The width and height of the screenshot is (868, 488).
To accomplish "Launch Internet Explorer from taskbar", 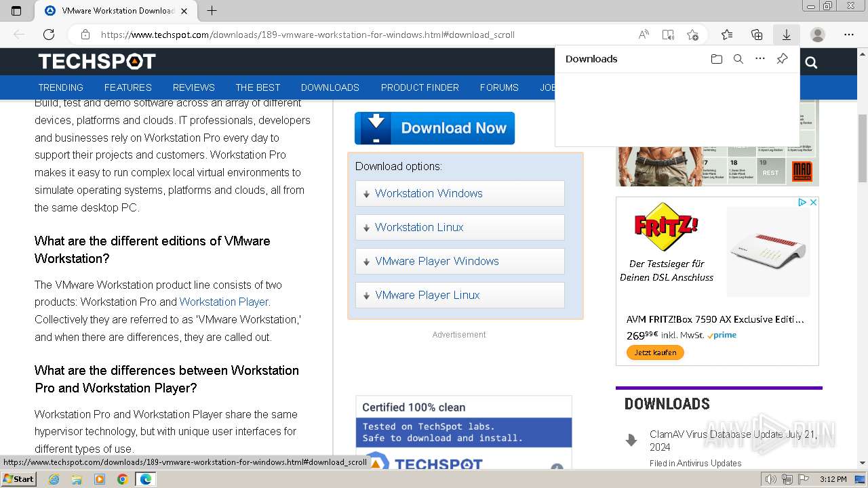I will 54,479.
